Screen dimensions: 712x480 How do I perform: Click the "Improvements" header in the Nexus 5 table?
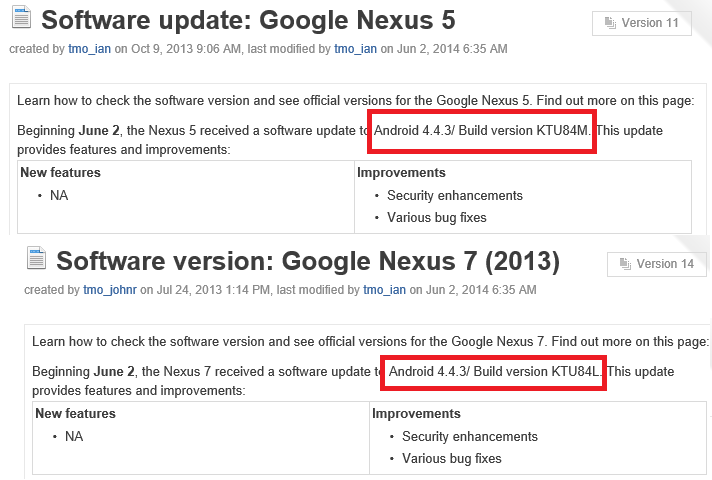tap(401, 173)
